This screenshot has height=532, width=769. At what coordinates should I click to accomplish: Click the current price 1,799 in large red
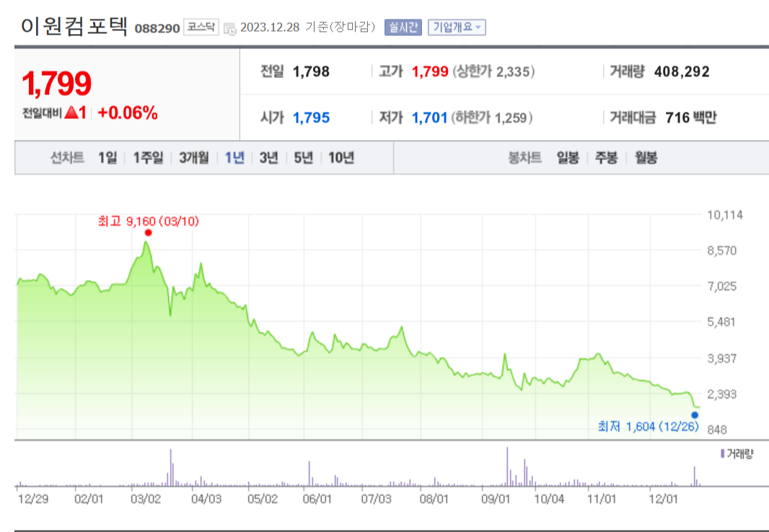[57, 84]
